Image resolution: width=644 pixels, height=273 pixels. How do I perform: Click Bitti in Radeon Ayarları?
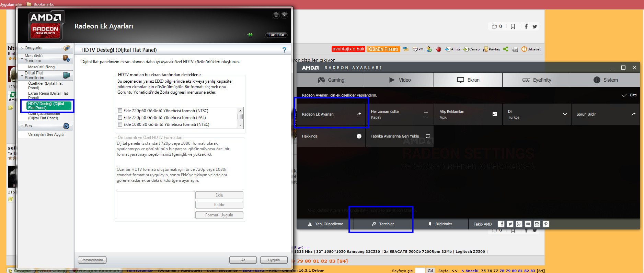(630, 95)
